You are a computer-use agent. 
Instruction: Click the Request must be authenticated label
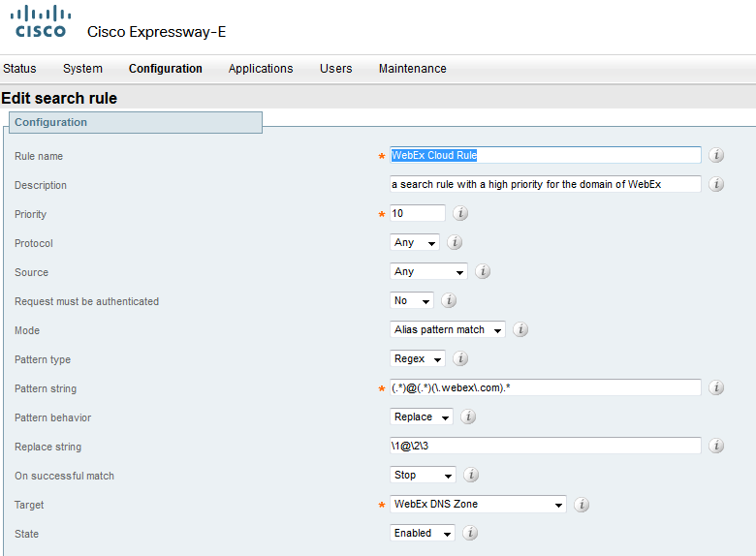pos(87,301)
